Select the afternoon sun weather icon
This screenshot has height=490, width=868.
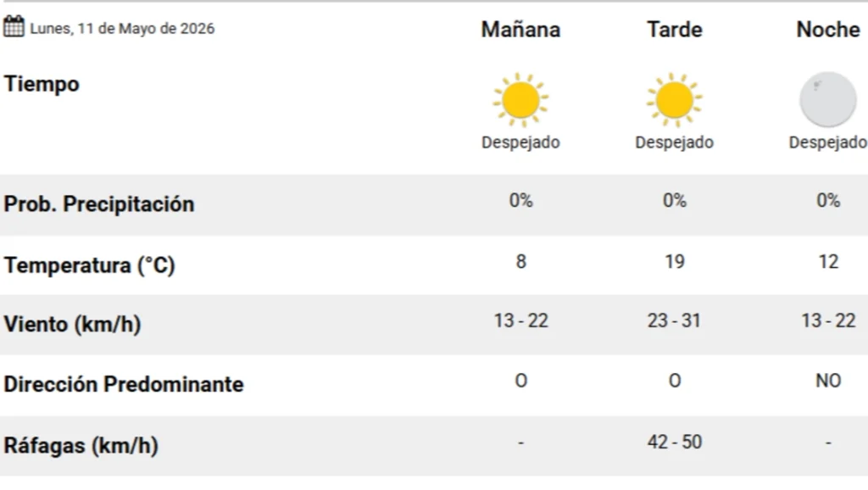tap(674, 100)
